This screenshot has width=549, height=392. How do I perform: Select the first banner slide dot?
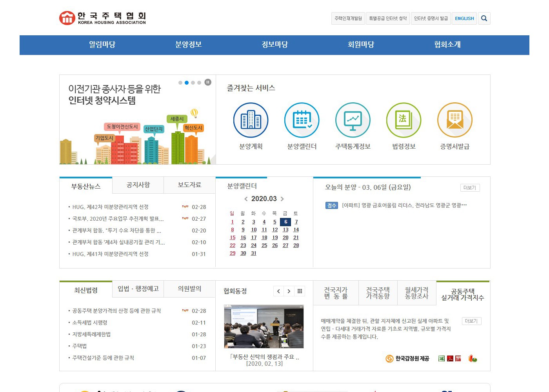tap(180, 83)
